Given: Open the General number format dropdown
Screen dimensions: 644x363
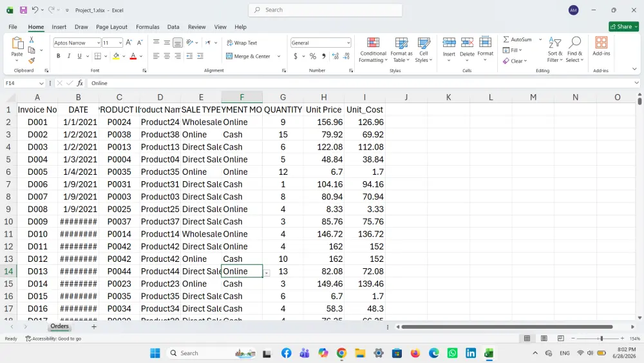Looking at the screenshot, I should pyautogui.click(x=348, y=43).
